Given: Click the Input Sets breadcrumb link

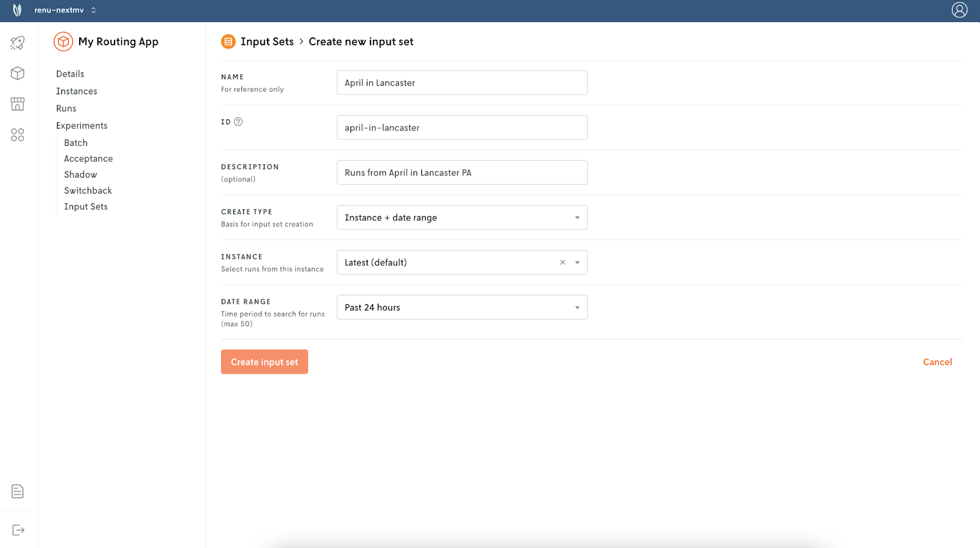Looking at the screenshot, I should point(267,42).
